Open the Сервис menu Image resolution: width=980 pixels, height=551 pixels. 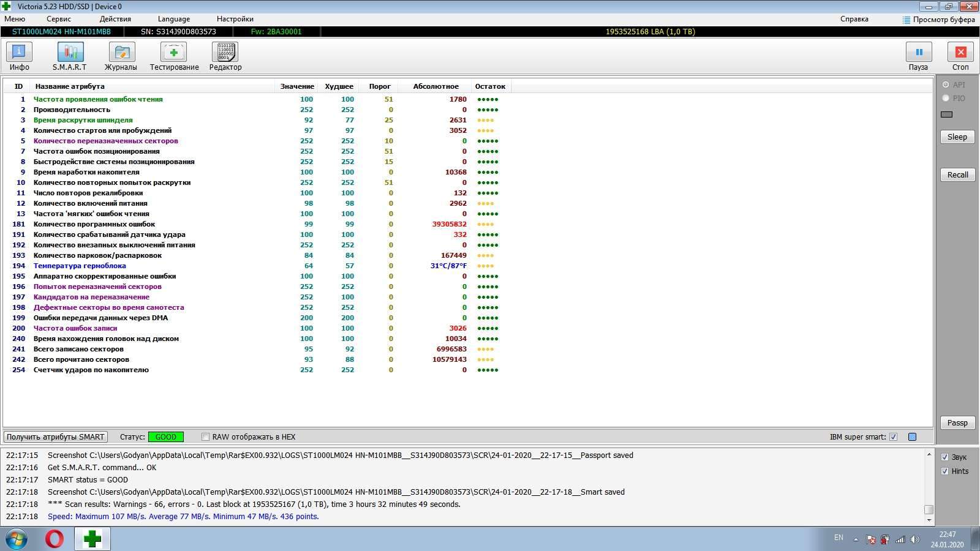[59, 19]
